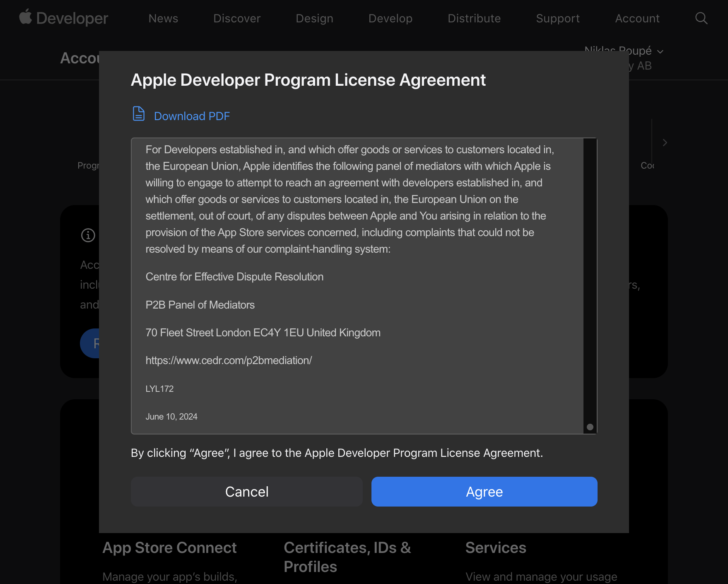The image size is (728, 584).
Task: Click Certificates, IDs & Profiles heading
Action: coord(347,557)
